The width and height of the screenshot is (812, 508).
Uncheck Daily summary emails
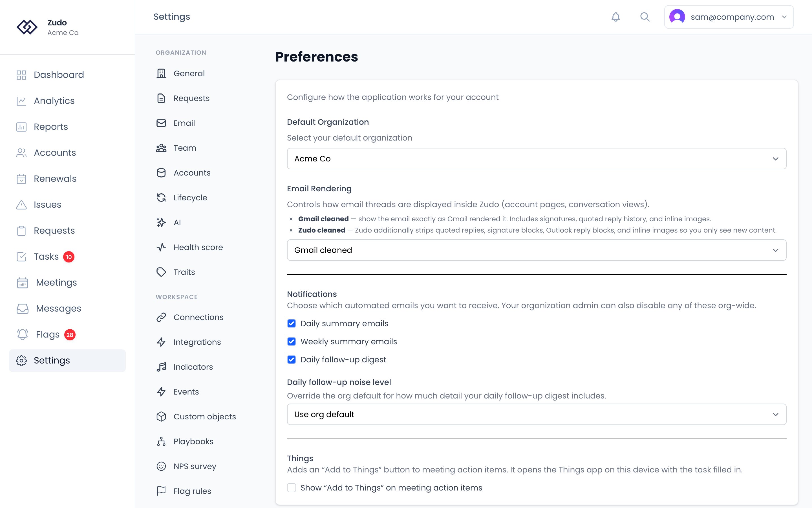tap(292, 323)
